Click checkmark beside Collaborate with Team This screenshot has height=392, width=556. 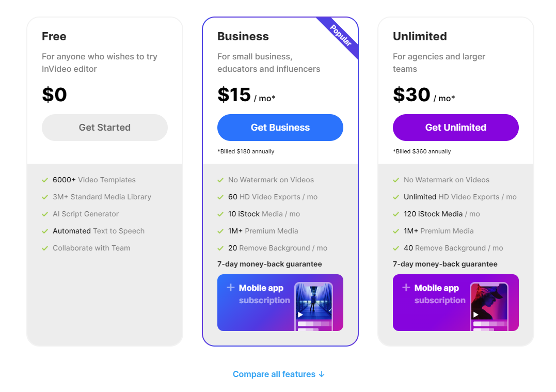pos(45,248)
